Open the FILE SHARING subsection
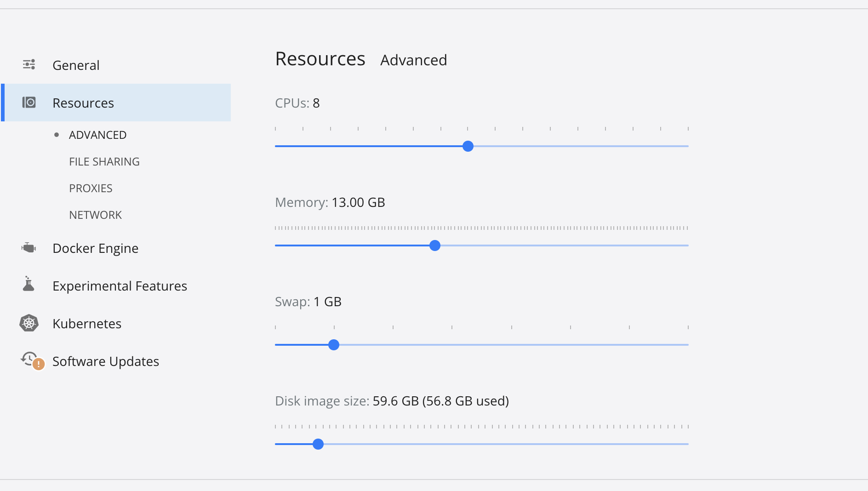 pyautogui.click(x=104, y=162)
